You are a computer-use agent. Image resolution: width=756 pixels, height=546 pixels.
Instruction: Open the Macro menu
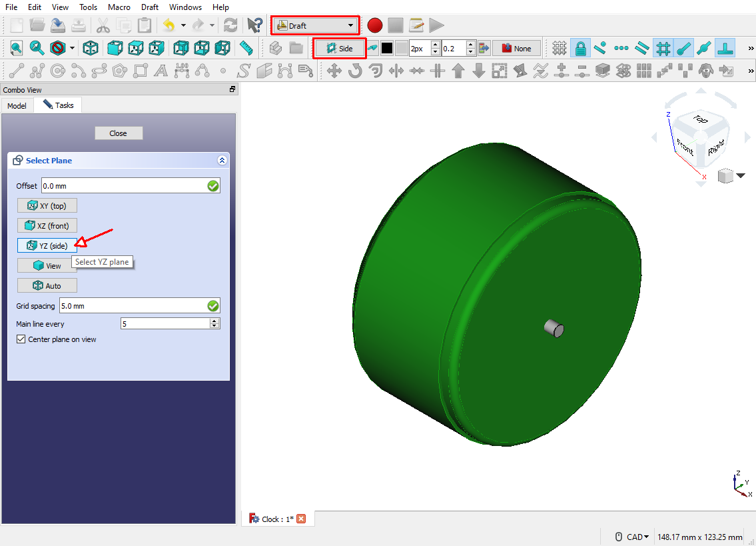119,7
